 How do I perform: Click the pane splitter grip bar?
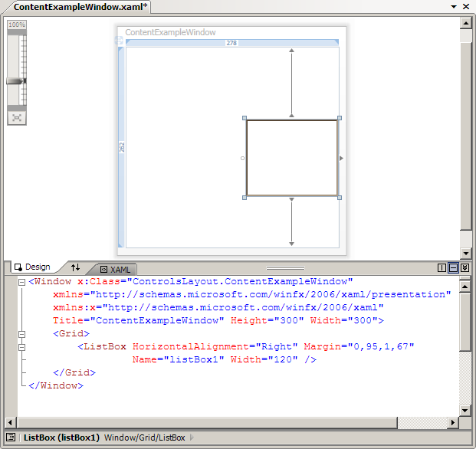(x=285, y=268)
